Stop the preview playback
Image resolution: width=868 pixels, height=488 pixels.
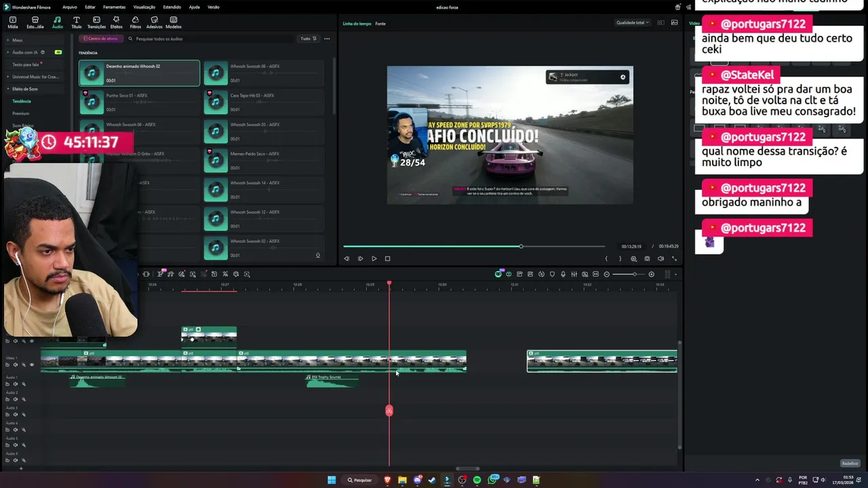[387, 258]
